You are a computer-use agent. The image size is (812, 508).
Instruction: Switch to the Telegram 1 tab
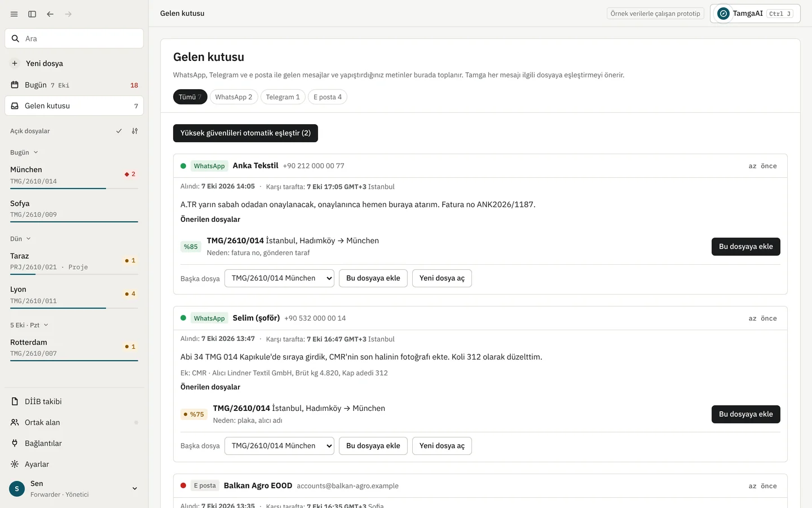click(x=283, y=97)
